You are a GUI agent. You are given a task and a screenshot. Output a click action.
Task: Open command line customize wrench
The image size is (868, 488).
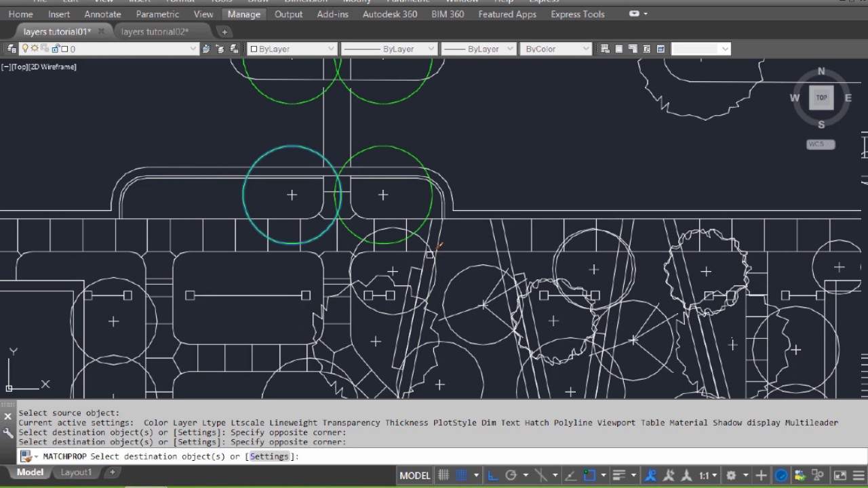(7, 432)
